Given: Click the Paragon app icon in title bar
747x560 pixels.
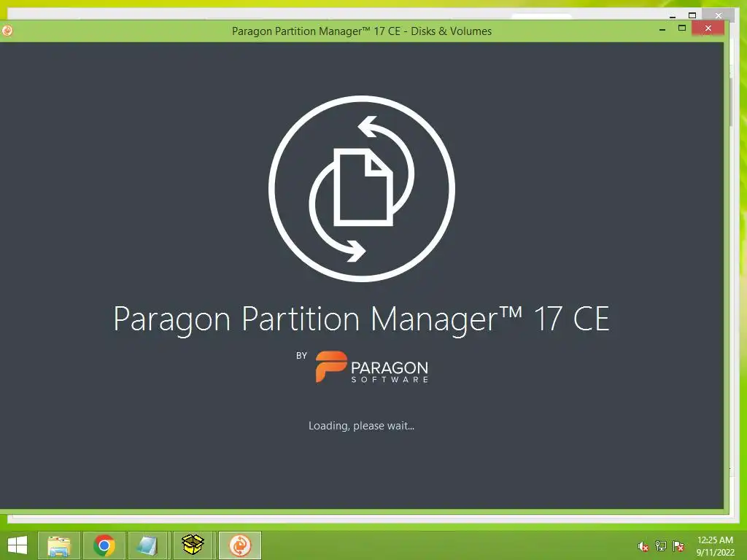Looking at the screenshot, I should click(x=7, y=31).
